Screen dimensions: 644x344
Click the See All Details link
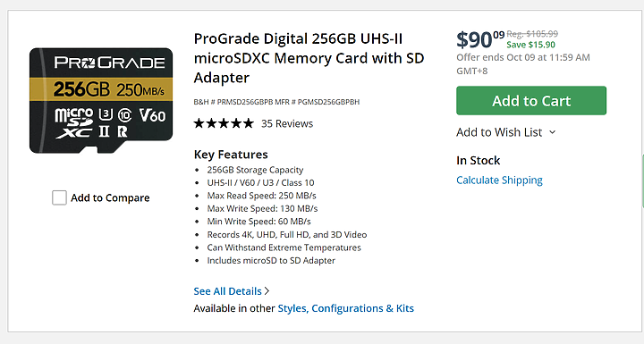point(227,291)
